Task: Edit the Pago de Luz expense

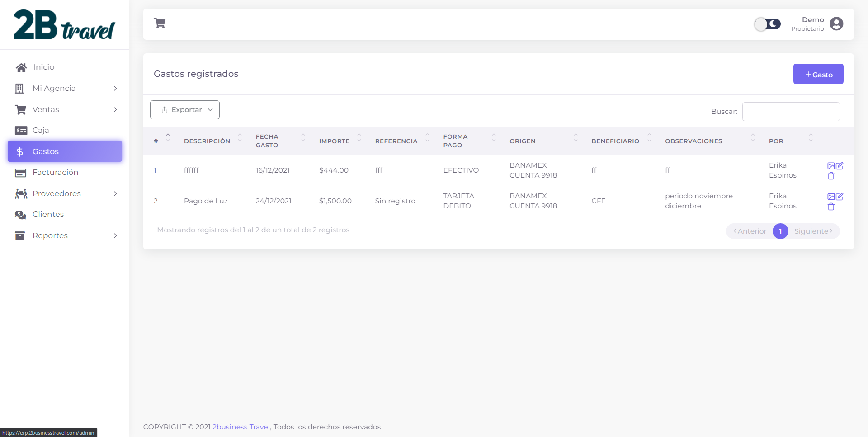Action: tap(840, 197)
